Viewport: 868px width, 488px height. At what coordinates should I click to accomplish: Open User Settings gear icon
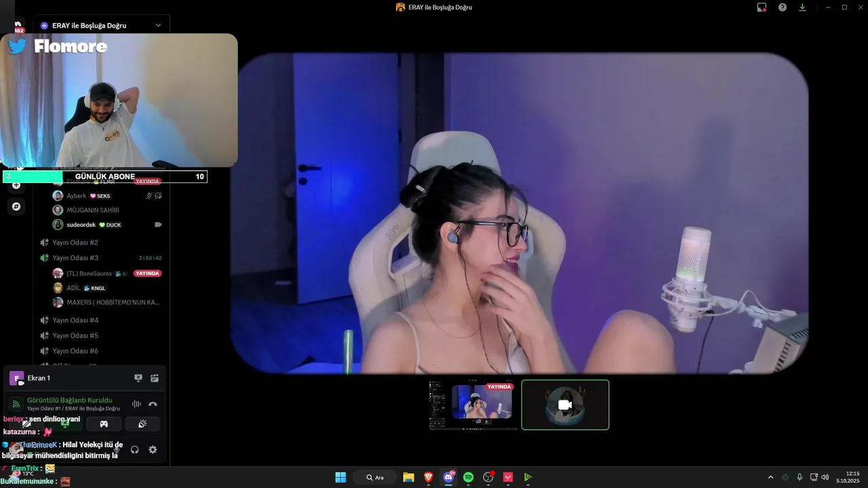point(153,449)
